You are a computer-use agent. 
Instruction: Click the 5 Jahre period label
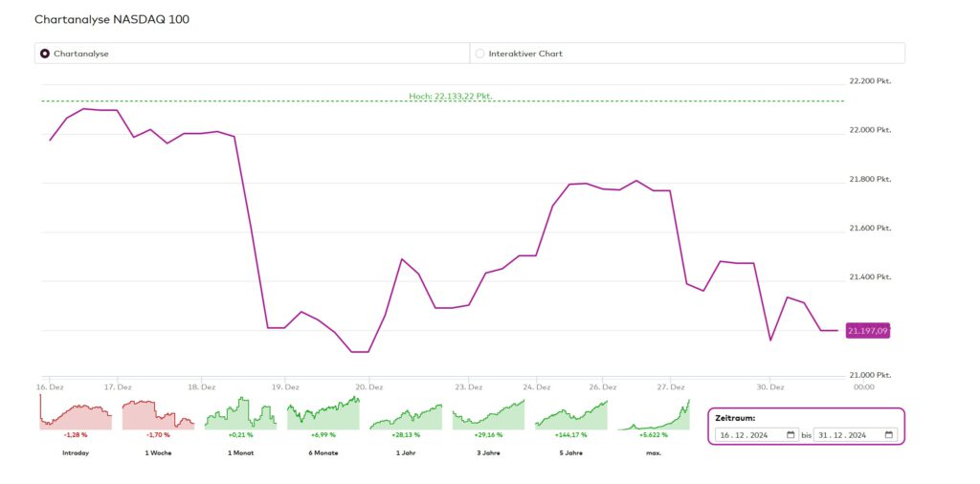tap(570, 452)
